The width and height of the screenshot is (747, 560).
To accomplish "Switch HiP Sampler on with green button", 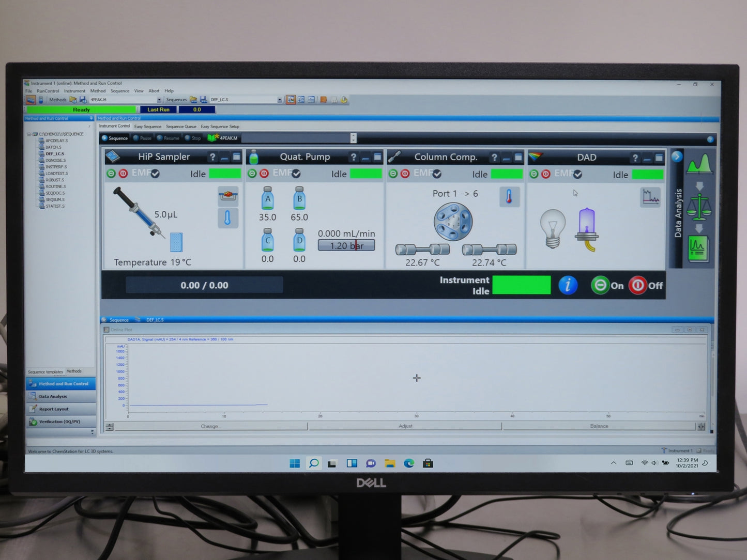I will click(111, 174).
